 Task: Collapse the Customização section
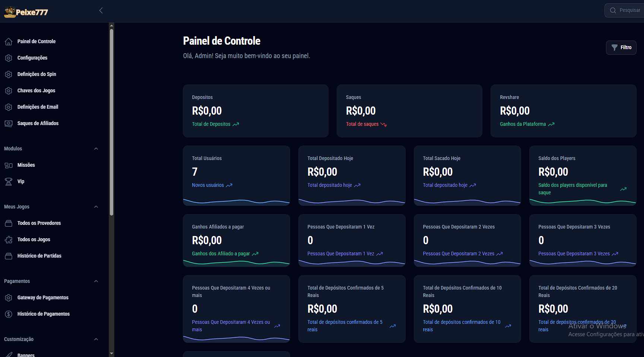[96, 340]
